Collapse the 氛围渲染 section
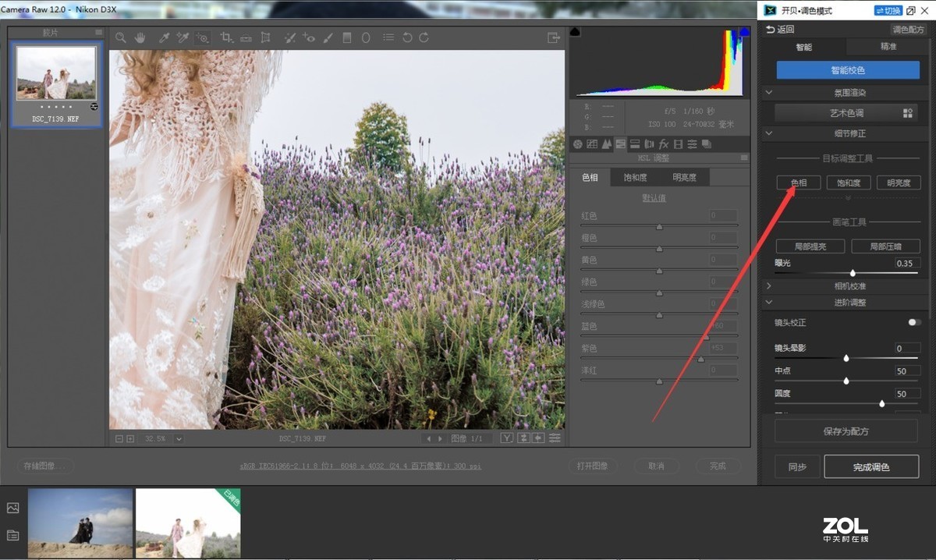The image size is (936, 560). [769, 92]
